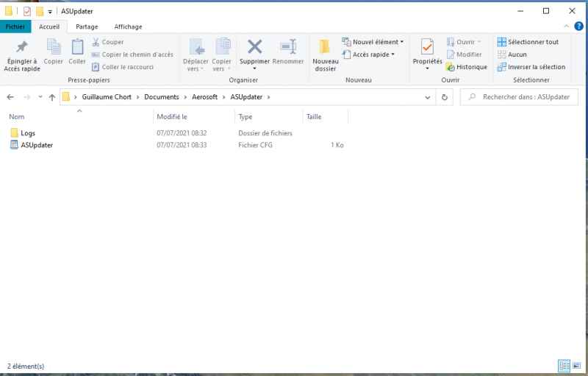Select the ASUpdater CFG file
Image resolution: width=588 pixels, height=376 pixels.
click(x=32, y=145)
